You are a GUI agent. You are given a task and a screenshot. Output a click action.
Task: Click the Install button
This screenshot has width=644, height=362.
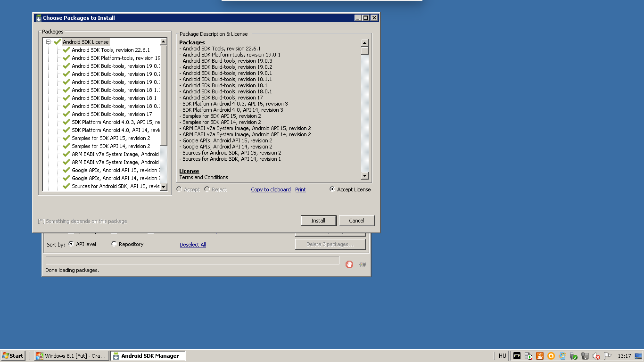[x=318, y=221]
